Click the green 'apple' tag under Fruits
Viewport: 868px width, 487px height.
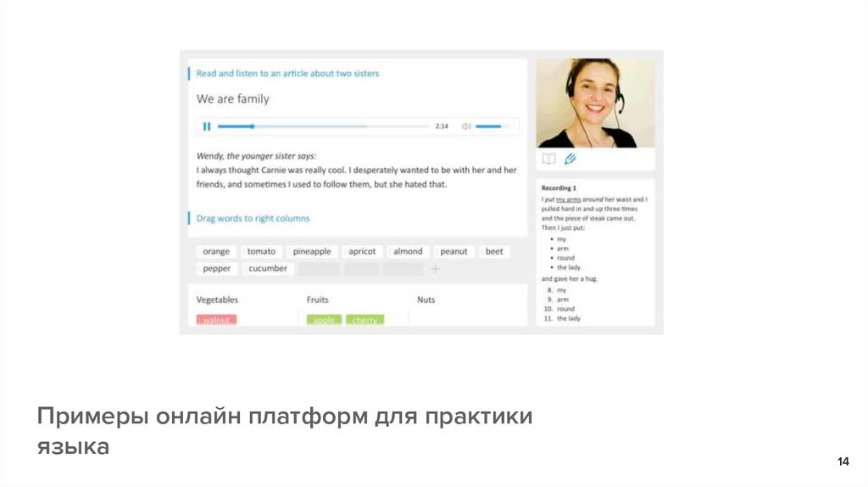coord(324,320)
